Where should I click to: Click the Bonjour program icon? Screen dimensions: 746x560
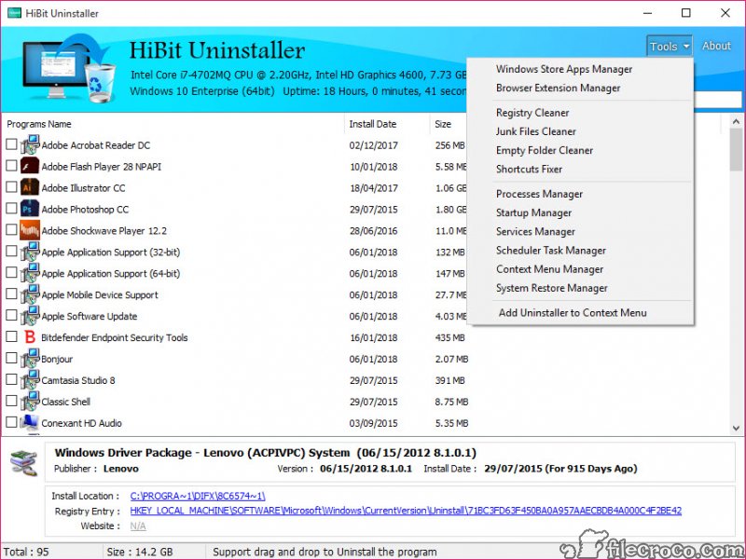tap(30, 359)
